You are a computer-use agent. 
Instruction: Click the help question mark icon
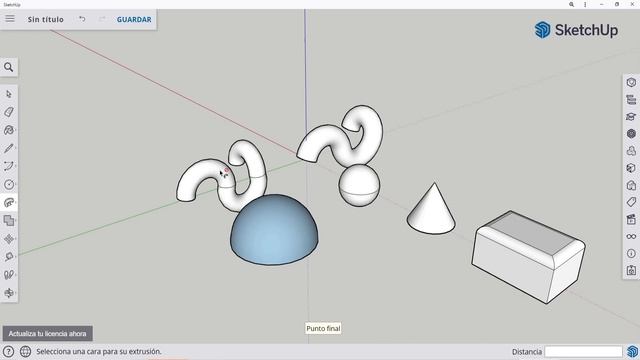click(8, 351)
